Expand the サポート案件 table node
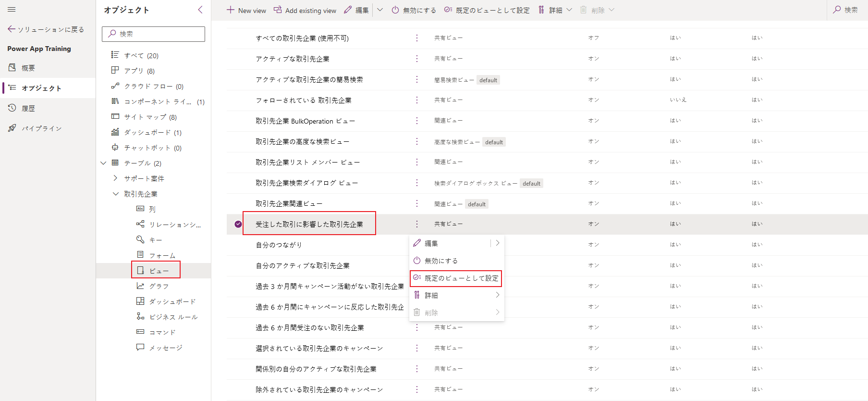Viewport: 868px width, 401px height. coord(115,178)
